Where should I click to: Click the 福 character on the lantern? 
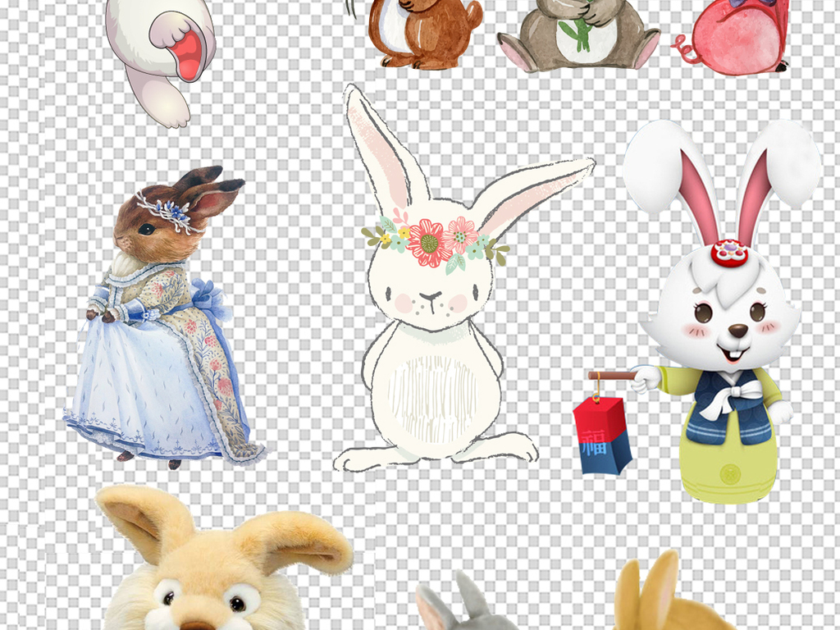[596, 442]
